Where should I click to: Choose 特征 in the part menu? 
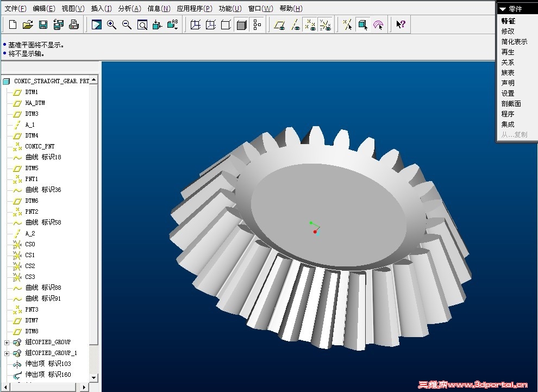(x=508, y=21)
